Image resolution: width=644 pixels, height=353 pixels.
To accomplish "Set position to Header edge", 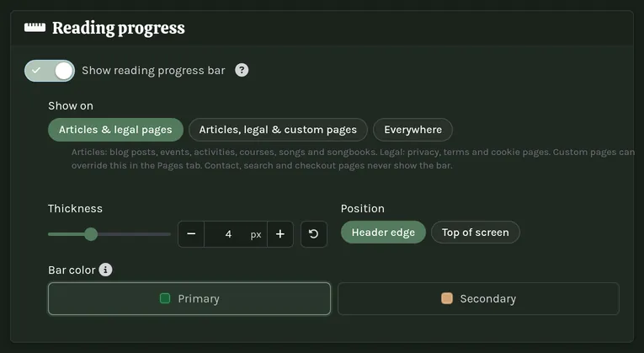I will tap(383, 233).
